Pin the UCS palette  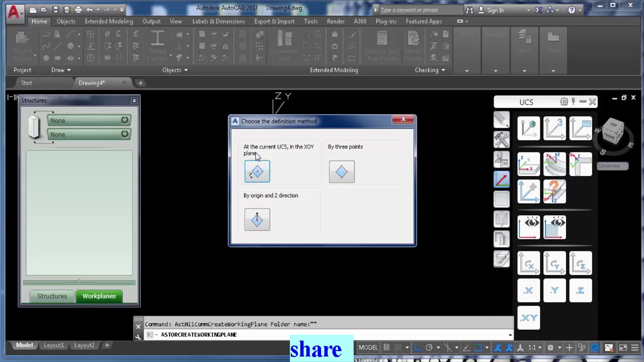tap(573, 102)
